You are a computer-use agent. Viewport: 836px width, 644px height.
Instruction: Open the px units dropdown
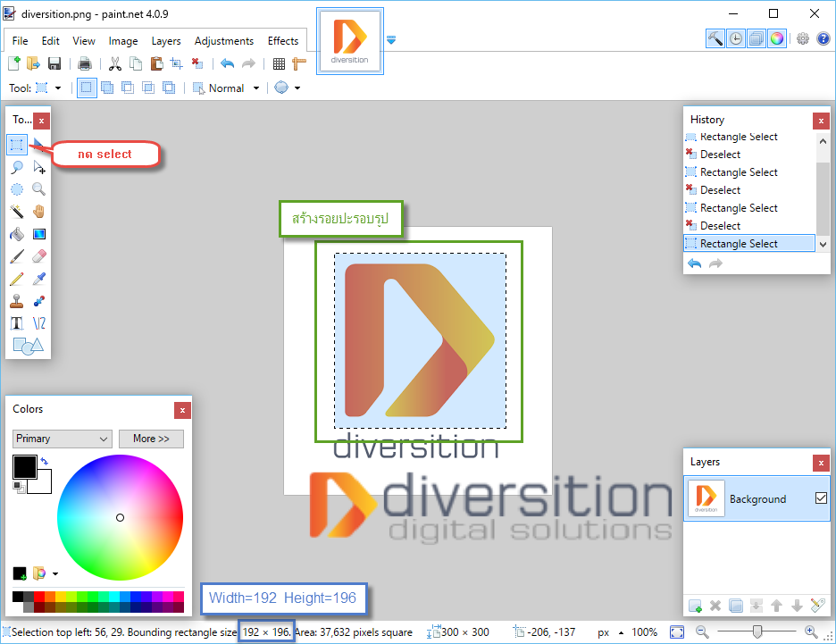610,632
